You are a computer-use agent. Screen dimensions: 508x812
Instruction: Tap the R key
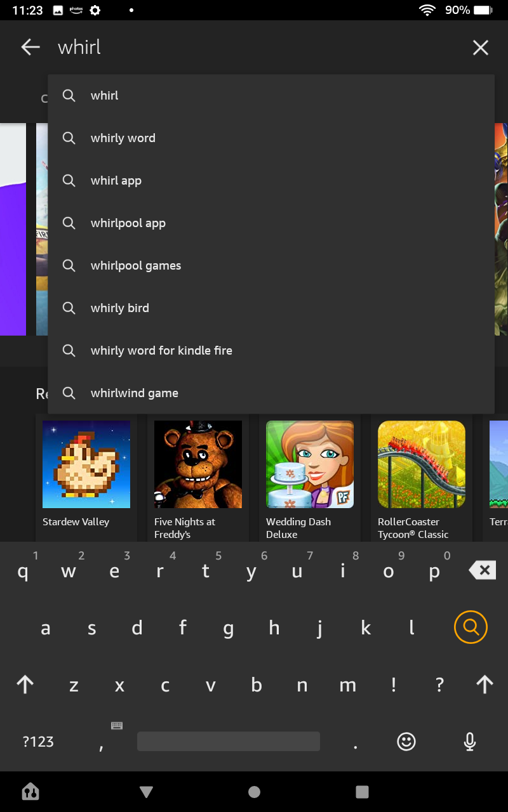[x=160, y=572]
